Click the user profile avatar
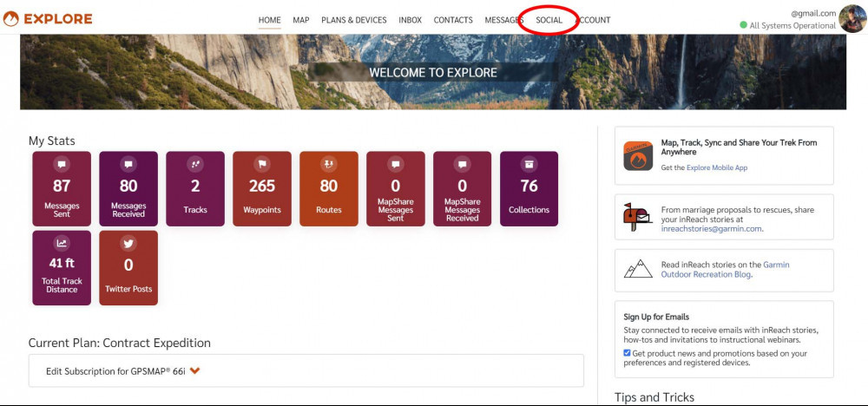Viewport: 868px width, 406px height. 852,19
